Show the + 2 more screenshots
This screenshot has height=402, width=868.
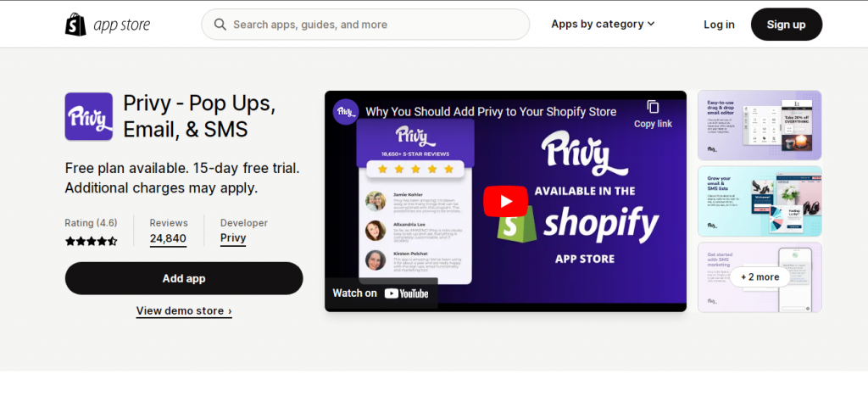click(x=759, y=276)
